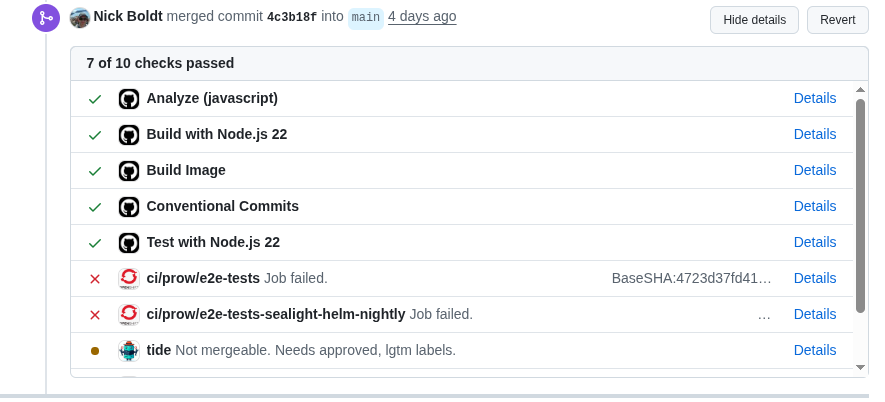Click the '4 days ago' timestamp

(x=422, y=17)
